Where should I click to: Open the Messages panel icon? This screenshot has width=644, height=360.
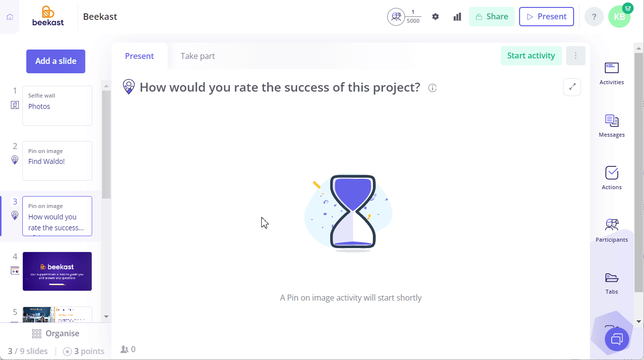612,120
